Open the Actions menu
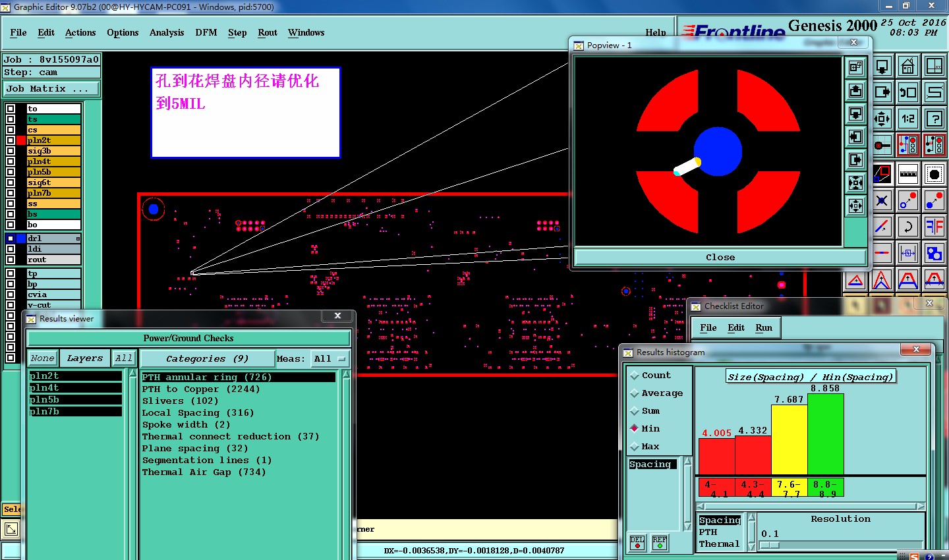 click(x=80, y=32)
